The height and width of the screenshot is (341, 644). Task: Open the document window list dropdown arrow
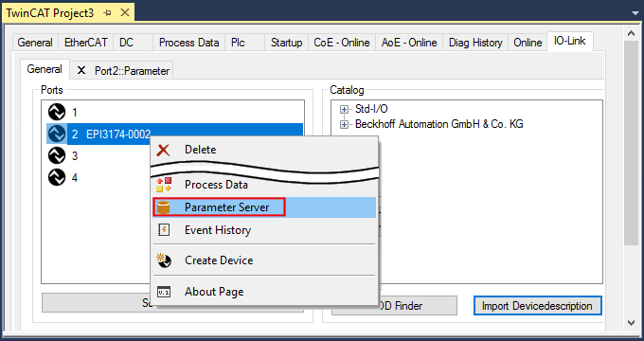click(x=635, y=13)
